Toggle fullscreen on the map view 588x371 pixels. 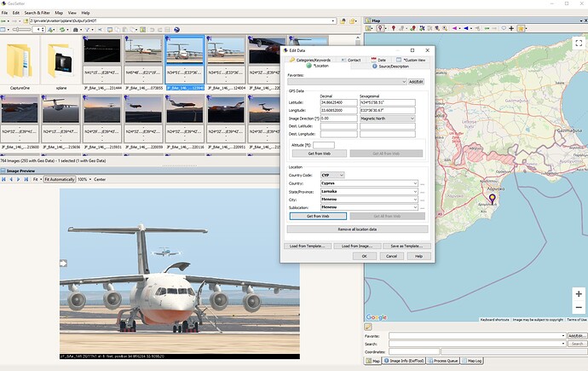[579, 43]
